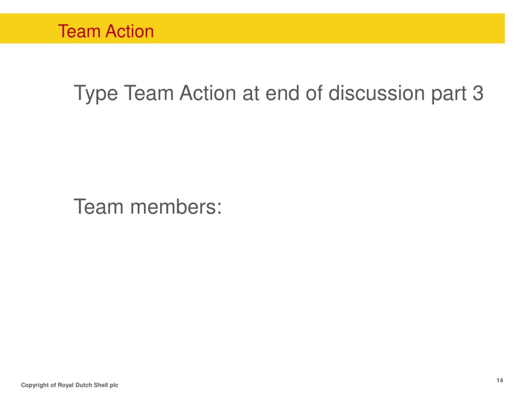532x399 pixels.
Task: Click 'Team' in the 'Team members:' line
Action: click(99, 206)
